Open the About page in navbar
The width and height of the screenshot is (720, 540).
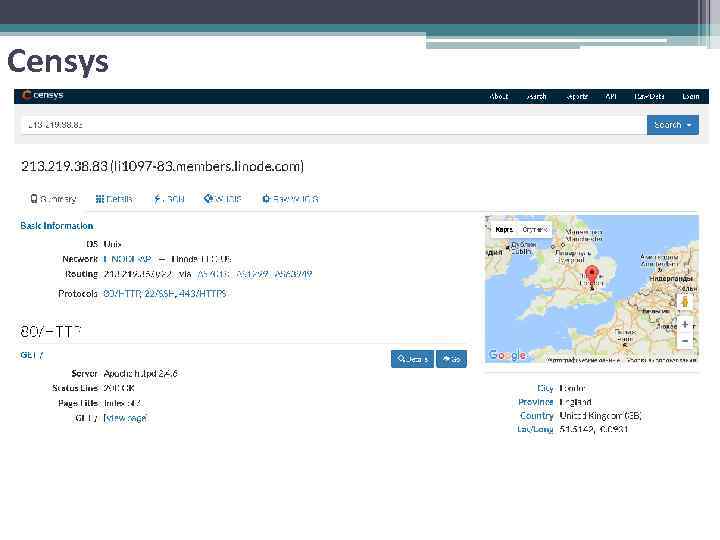pos(499,96)
